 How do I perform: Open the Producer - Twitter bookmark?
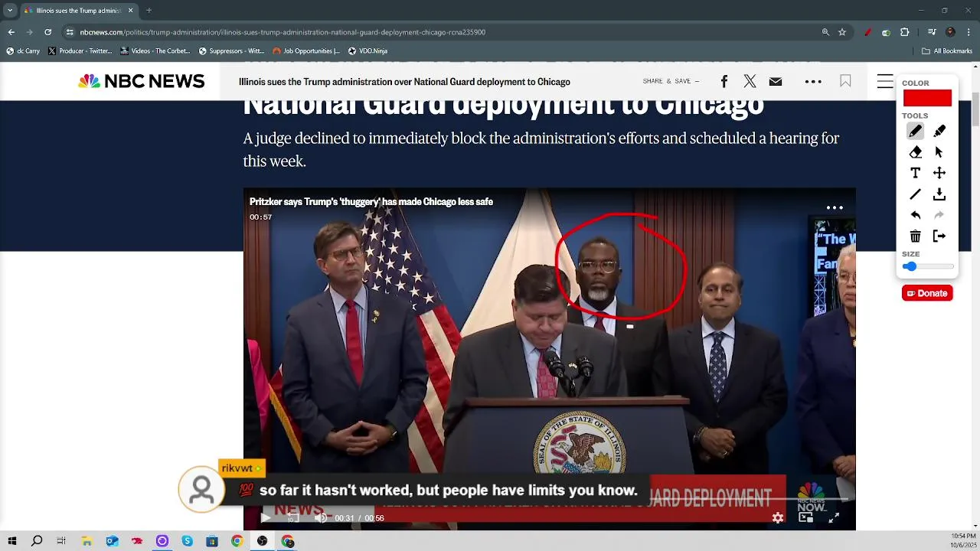click(x=80, y=51)
